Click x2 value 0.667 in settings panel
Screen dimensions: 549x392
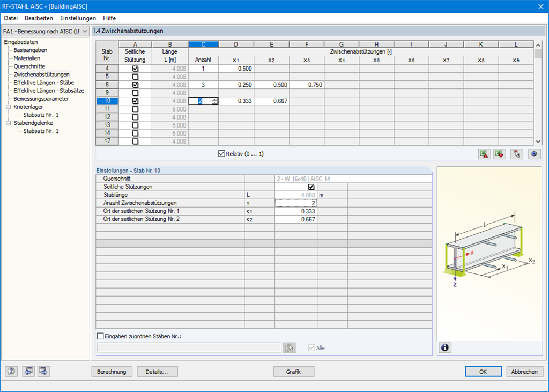[296, 219]
